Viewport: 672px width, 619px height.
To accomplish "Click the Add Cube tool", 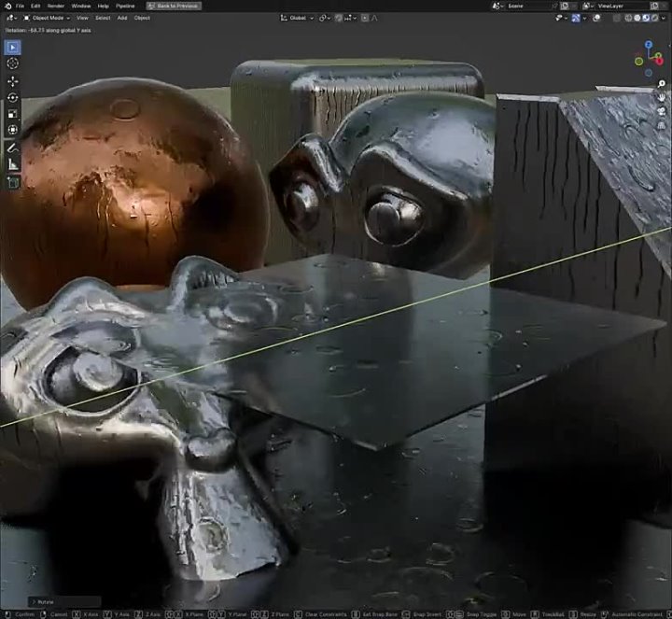I will [13, 183].
